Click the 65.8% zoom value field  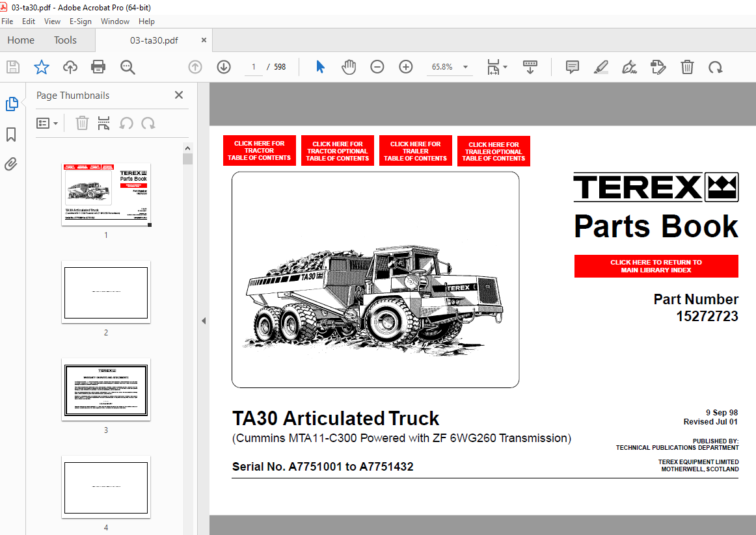pyautogui.click(x=442, y=67)
